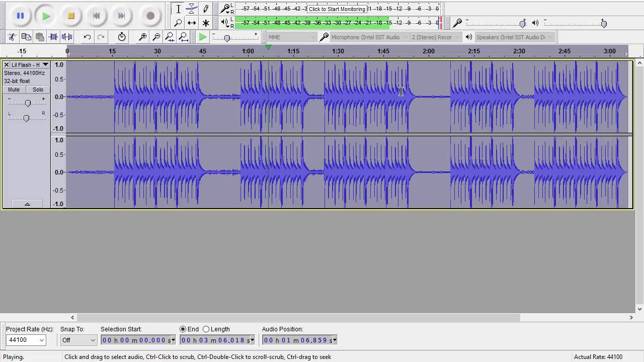The height and width of the screenshot is (362, 644).
Task: Select the End radio button
Action: [x=183, y=329]
